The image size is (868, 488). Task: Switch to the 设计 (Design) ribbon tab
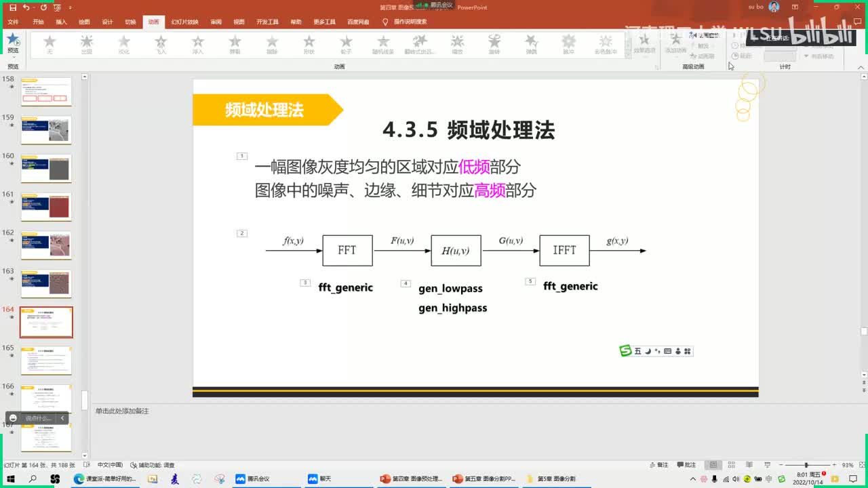(x=107, y=22)
